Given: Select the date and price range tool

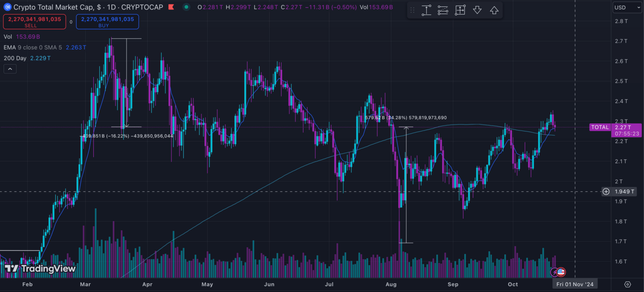Looking at the screenshot, I should click(x=460, y=10).
